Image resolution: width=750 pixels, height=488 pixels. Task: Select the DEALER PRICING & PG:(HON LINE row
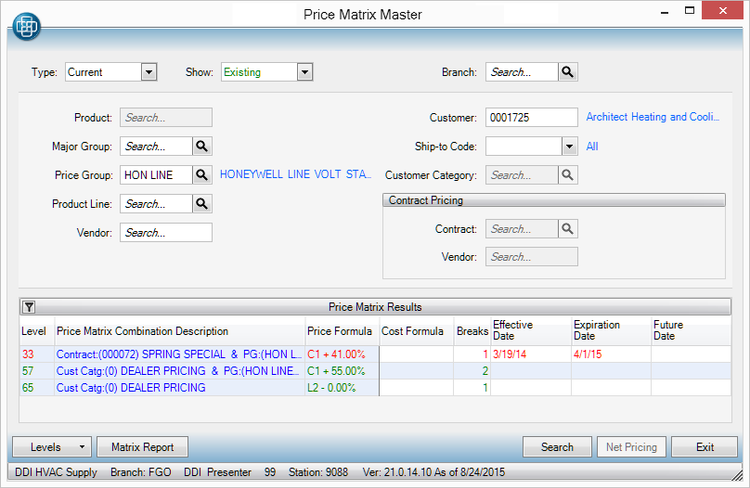375,371
